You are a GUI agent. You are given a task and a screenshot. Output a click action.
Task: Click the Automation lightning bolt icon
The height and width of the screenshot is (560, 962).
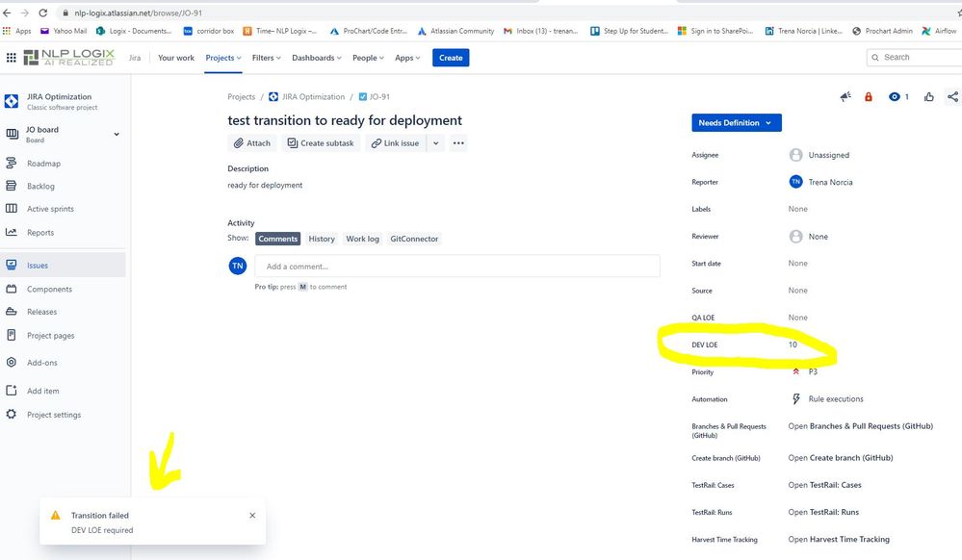tap(795, 399)
